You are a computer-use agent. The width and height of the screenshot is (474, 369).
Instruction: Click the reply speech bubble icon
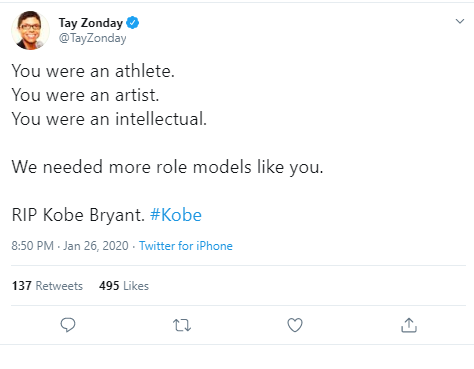coord(68,325)
